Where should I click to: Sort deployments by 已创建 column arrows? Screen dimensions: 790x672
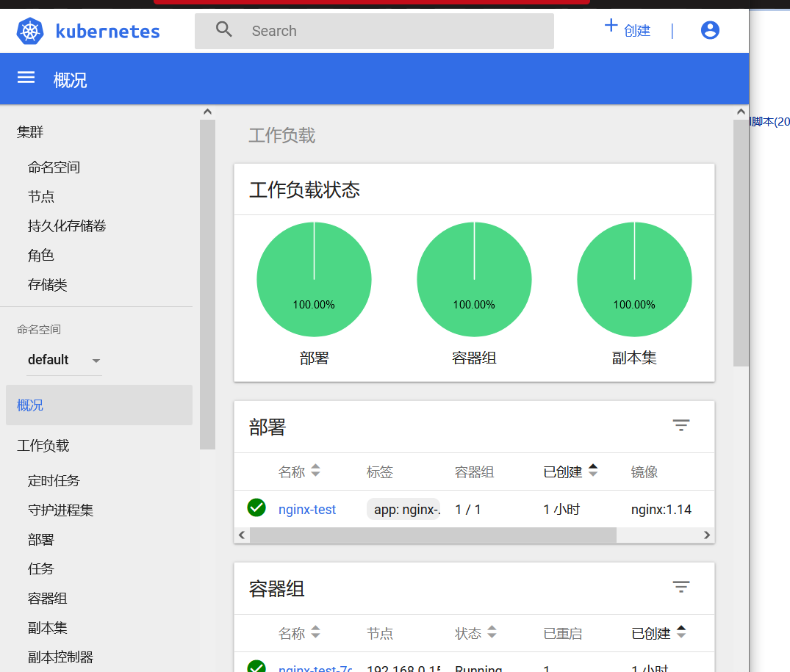[593, 471]
